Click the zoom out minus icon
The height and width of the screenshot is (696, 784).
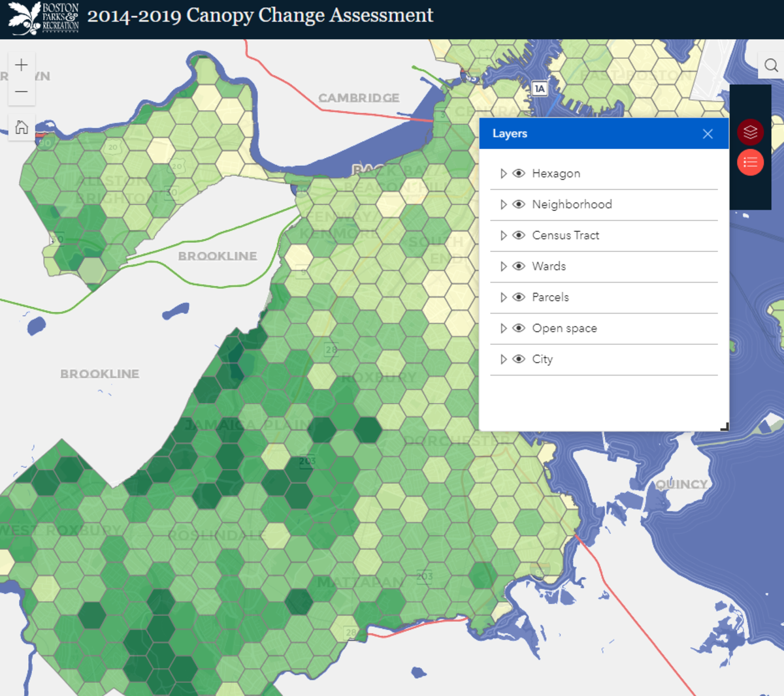point(21,90)
